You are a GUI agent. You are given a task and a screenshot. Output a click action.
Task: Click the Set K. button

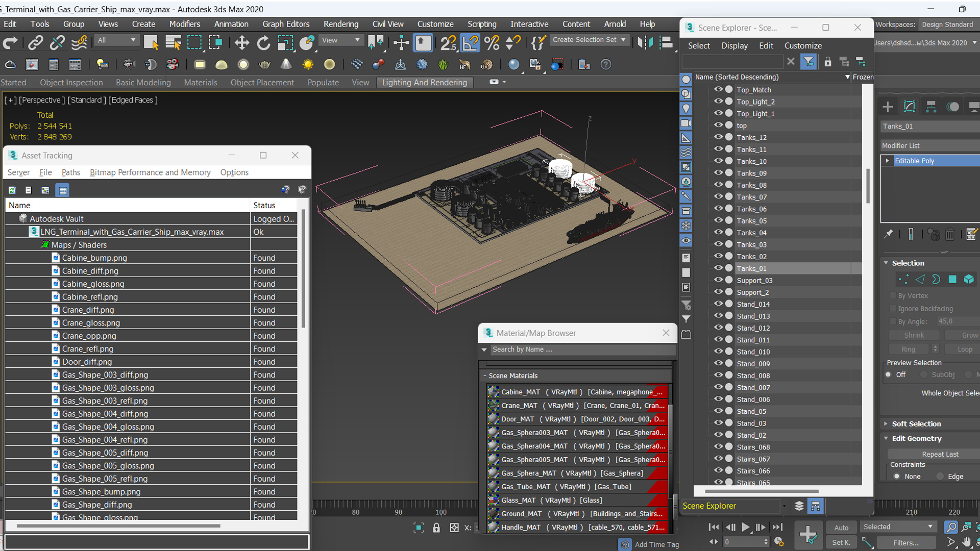(x=841, y=542)
